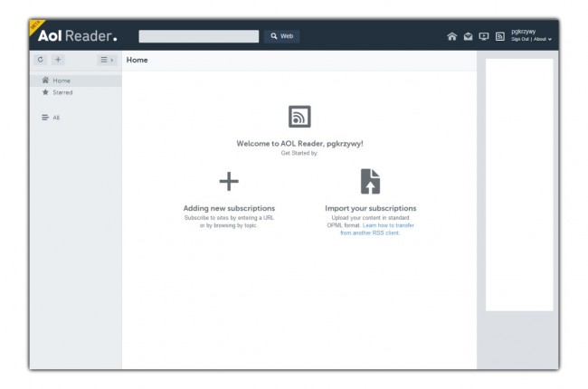The width and height of the screenshot is (588, 389).
Task: Click the AOL Reader logo
Action: (77, 35)
